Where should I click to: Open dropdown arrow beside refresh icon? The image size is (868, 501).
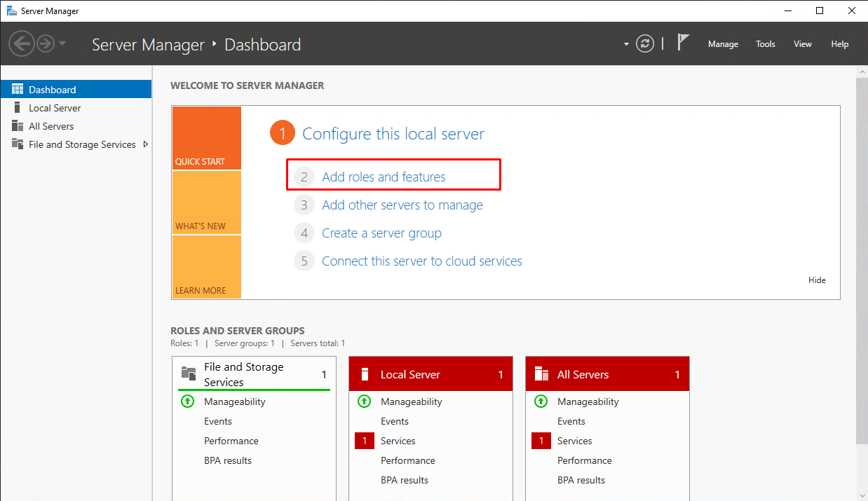coord(627,44)
